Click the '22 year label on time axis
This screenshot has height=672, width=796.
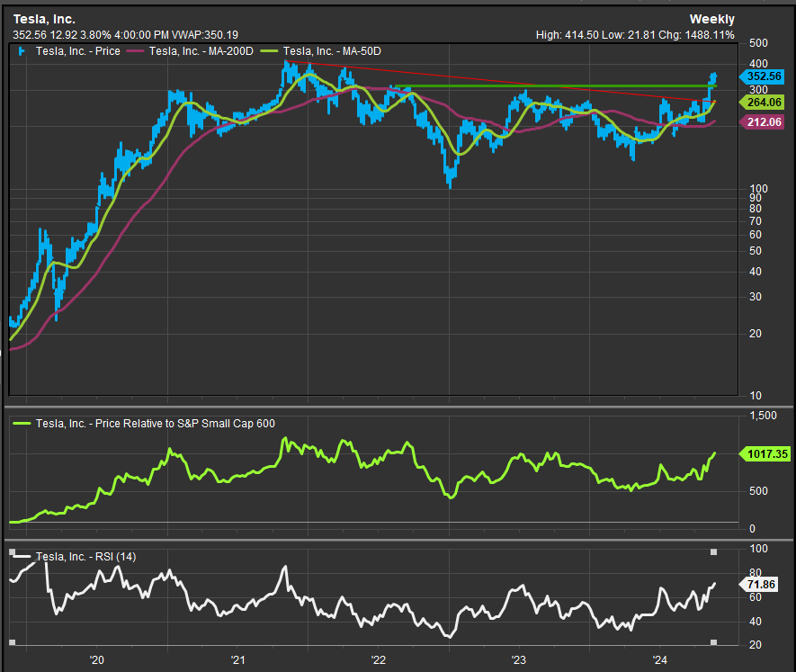(x=378, y=659)
